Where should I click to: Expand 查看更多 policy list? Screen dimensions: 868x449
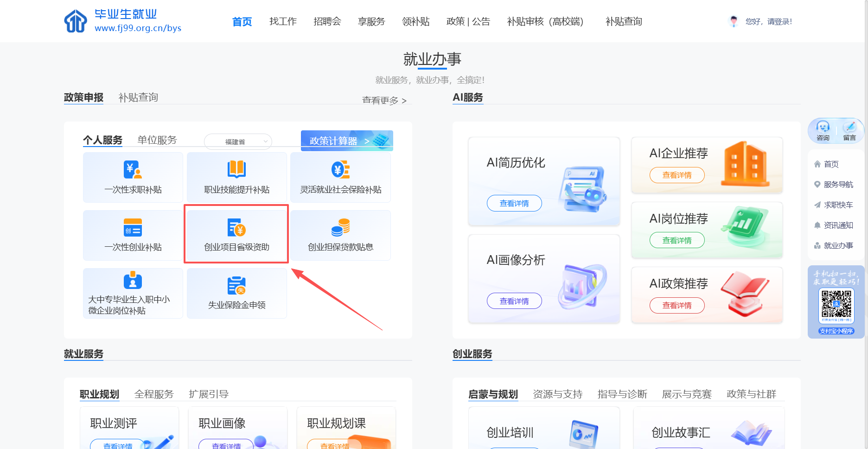click(384, 101)
